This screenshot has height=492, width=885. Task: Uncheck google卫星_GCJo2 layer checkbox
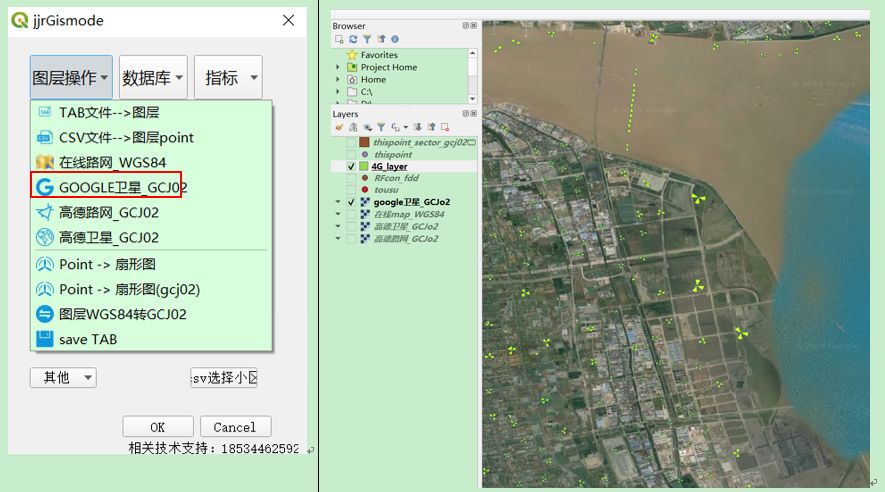click(351, 202)
